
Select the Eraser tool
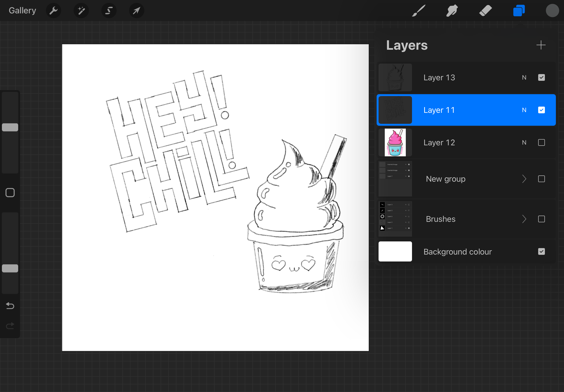[485, 11]
